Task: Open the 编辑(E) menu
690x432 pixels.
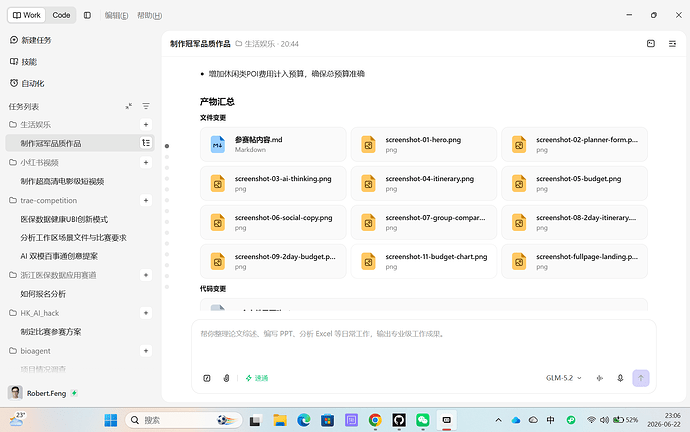Action: click(x=116, y=15)
